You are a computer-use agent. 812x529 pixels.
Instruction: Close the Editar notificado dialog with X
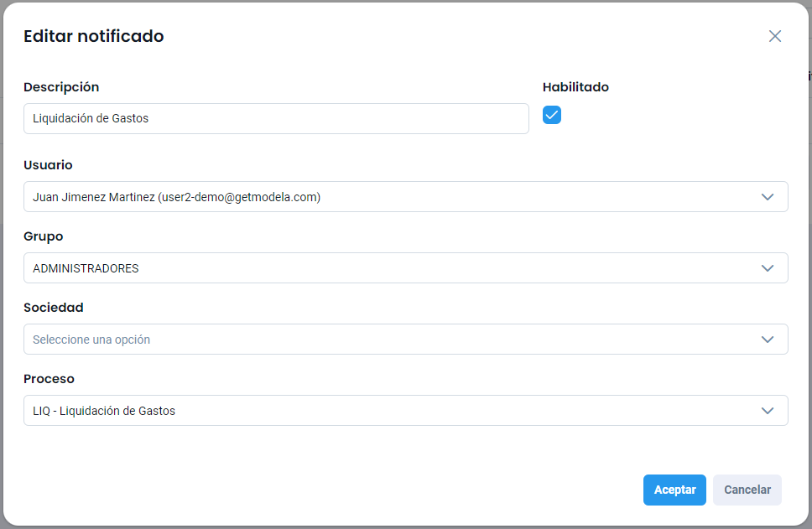(774, 36)
